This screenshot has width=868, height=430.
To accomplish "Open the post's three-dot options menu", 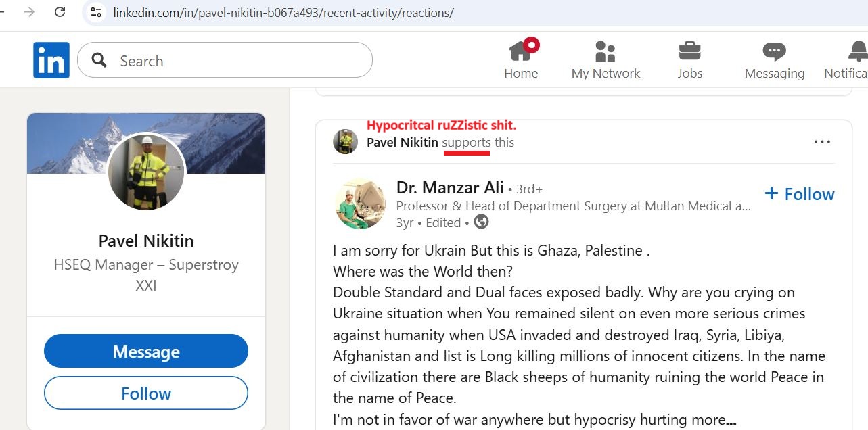I will tap(822, 142).
